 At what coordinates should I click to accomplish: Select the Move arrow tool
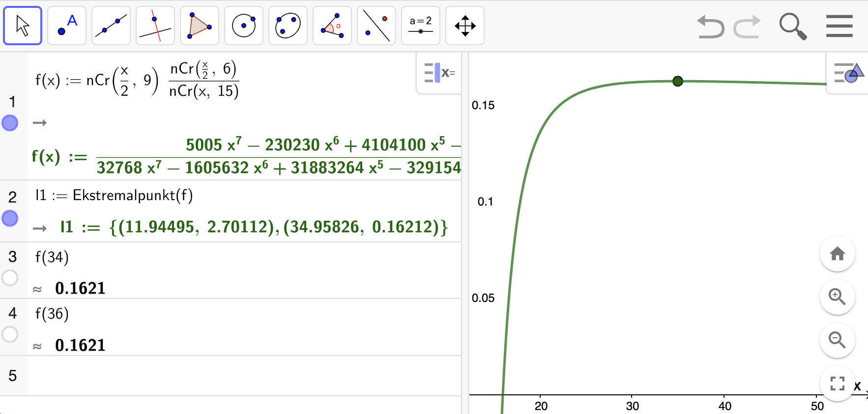tap(23, 26)
